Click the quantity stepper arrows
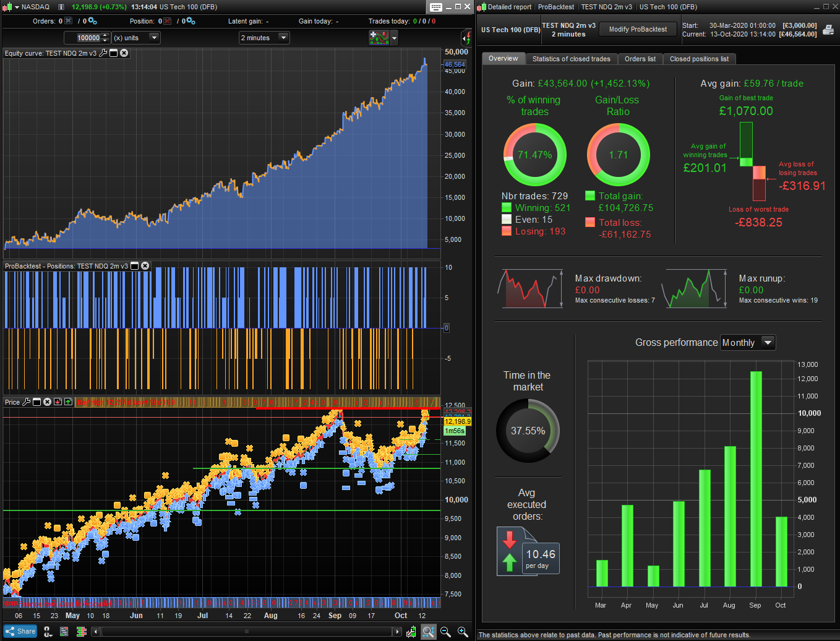The image size is (840, 641). (105, 38)
